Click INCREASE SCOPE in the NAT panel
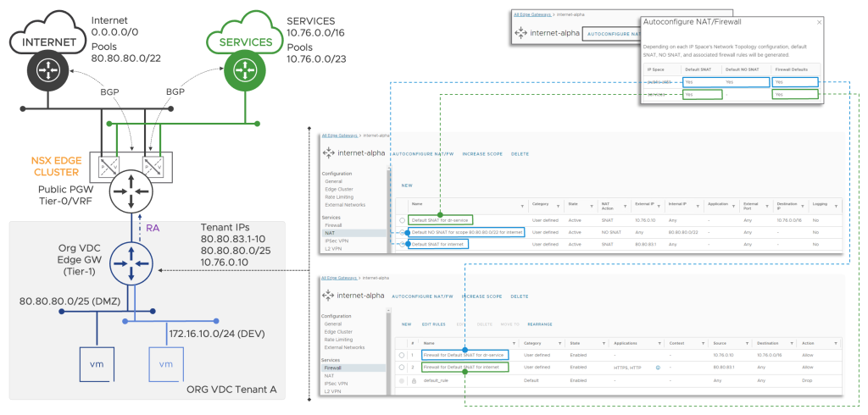The width and height of the screenshot is (868, 415). (482, 154)
